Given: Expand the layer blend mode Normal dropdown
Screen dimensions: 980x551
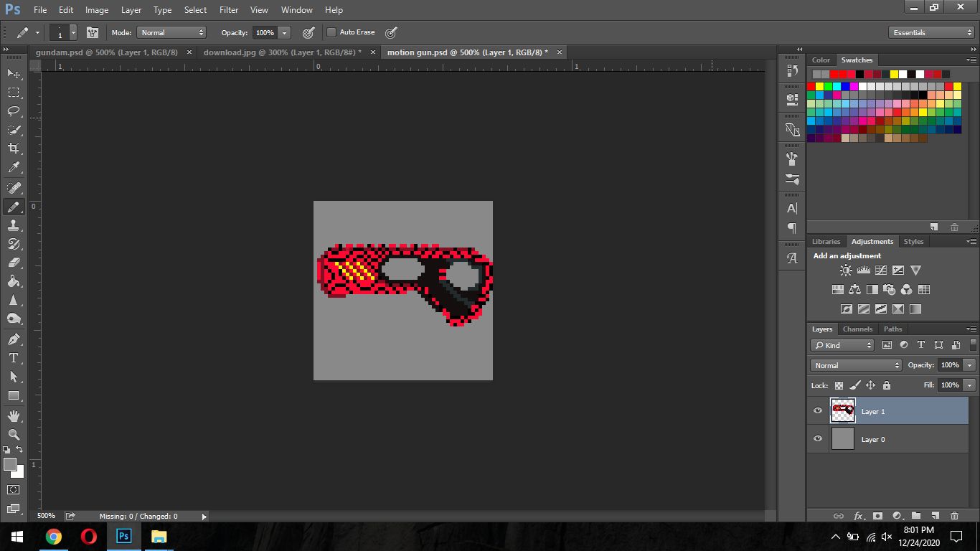Looking at the screenshot, I should (856, 365).
